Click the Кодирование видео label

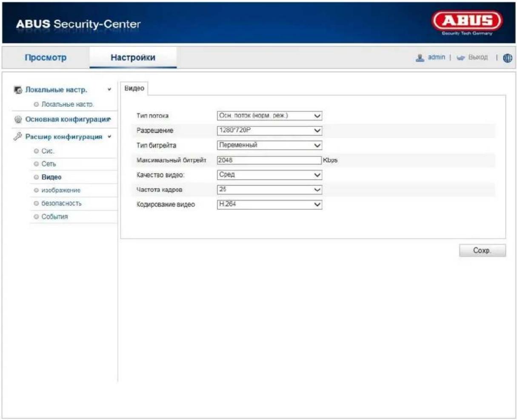(x=166, y=205)
